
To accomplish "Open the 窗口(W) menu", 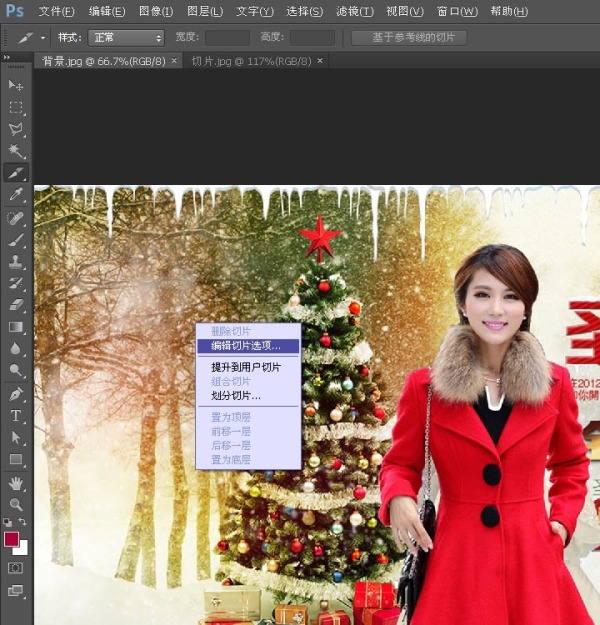I will (x=457, y=11).
